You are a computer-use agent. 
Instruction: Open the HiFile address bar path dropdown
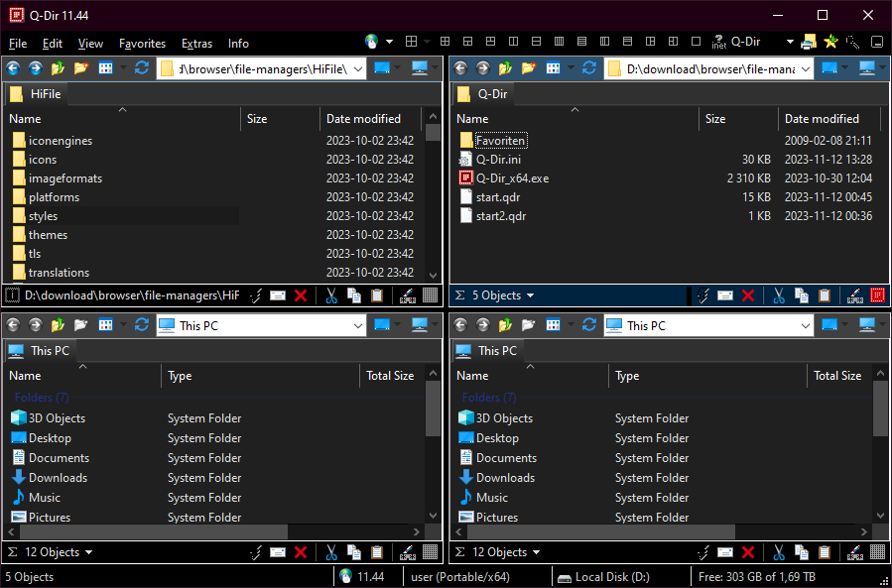click(x=358, y=69)
